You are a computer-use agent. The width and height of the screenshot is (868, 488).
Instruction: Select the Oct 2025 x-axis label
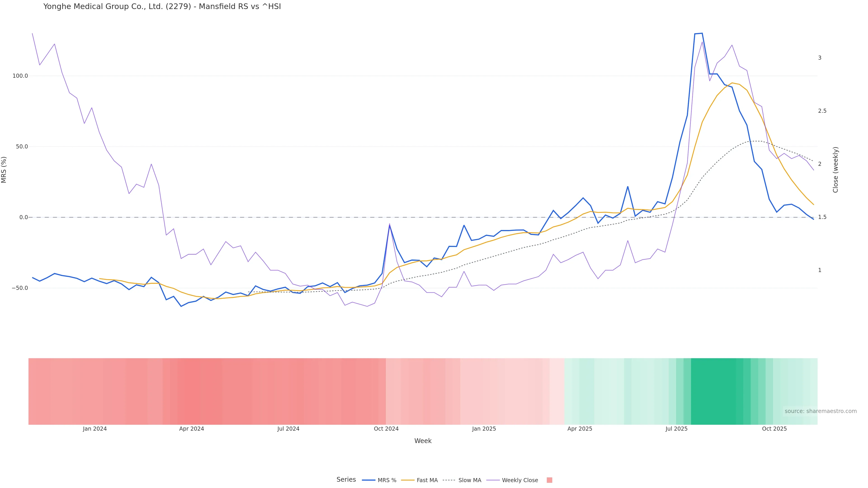click(x=774, y=429)
